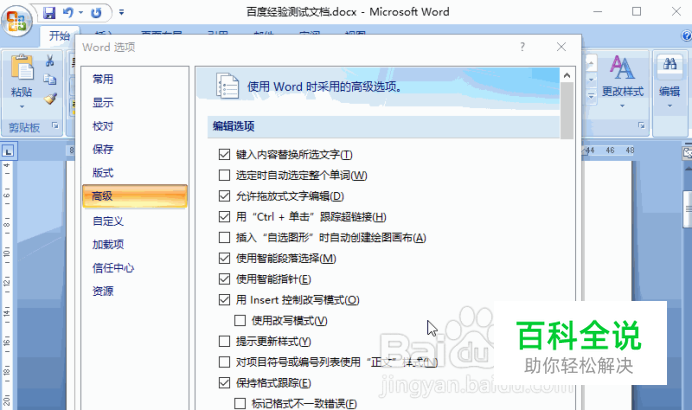Toggle 使用智能段落选择 checkbox
The height and width of the screenshot is (410, 692).
point(224,258)
